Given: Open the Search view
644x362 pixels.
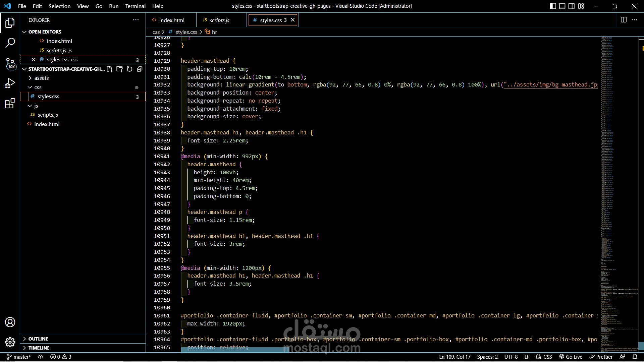Looking at the screenshot, I should (x=10, y=43).
